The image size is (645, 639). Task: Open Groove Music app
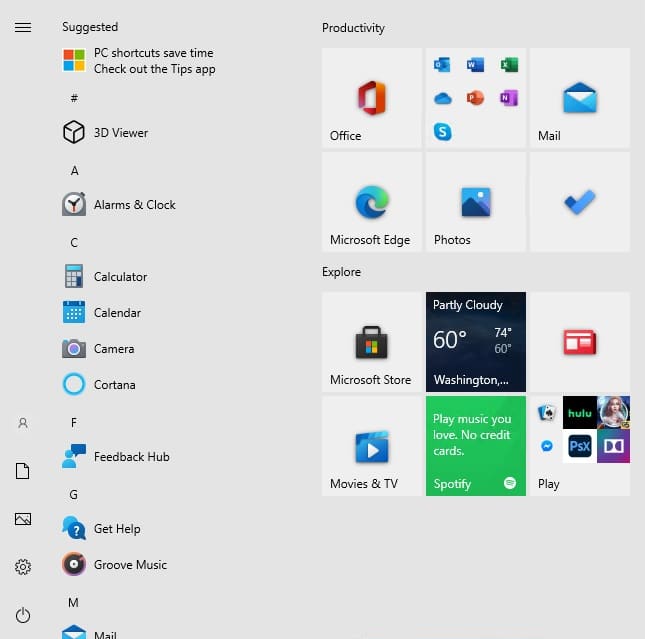(x=114, y=565)
